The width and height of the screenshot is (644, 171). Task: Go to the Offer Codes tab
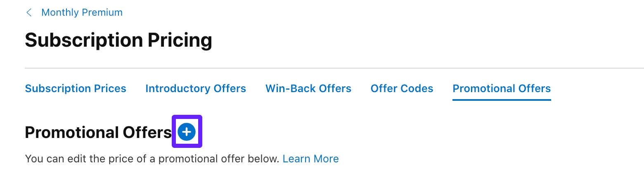(402, 88)
